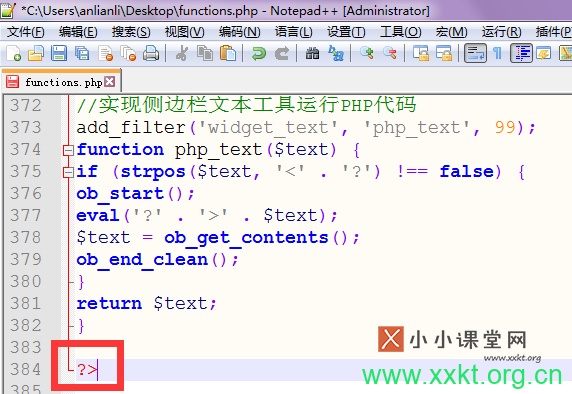Open the 语言(L) menu

[x=293, y=32]
